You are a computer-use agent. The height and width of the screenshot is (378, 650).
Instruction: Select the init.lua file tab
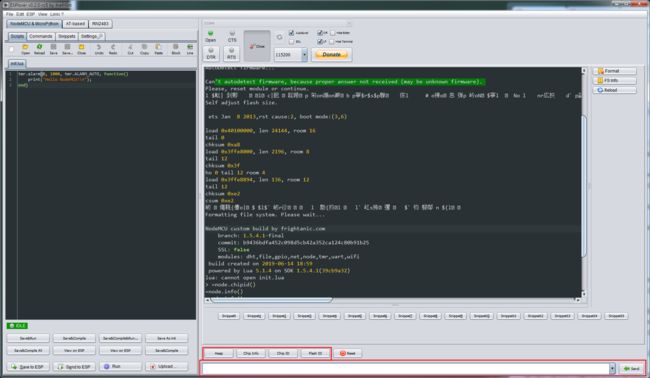(17, 64)
